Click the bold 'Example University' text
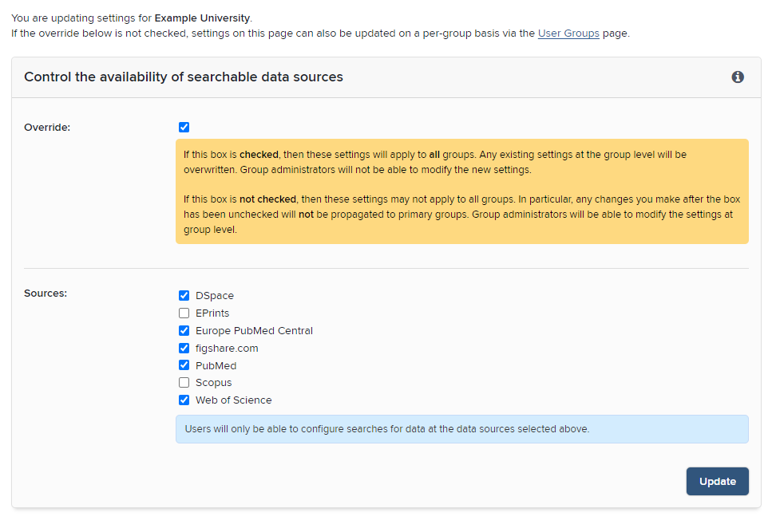This screenshot has height=532, width=772. 202,17
